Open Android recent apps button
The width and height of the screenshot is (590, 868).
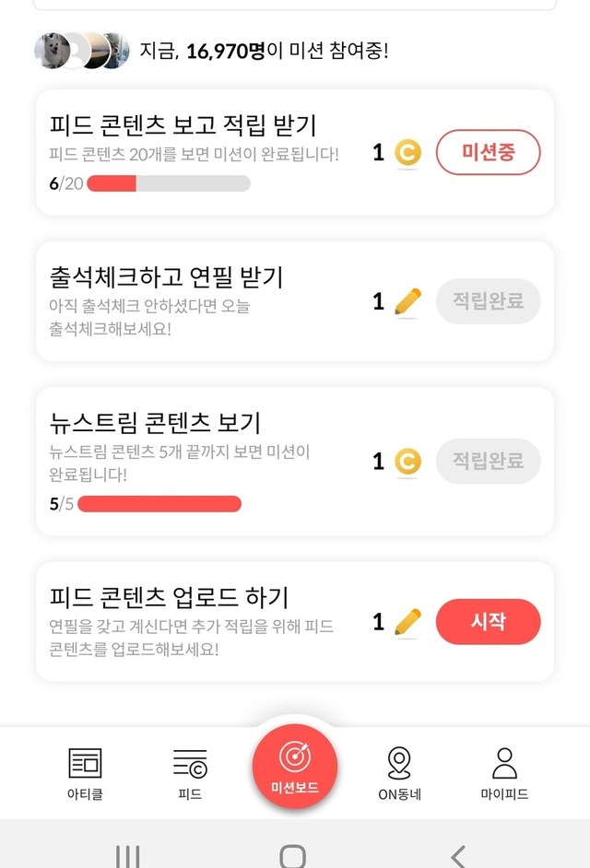point(128,856)
